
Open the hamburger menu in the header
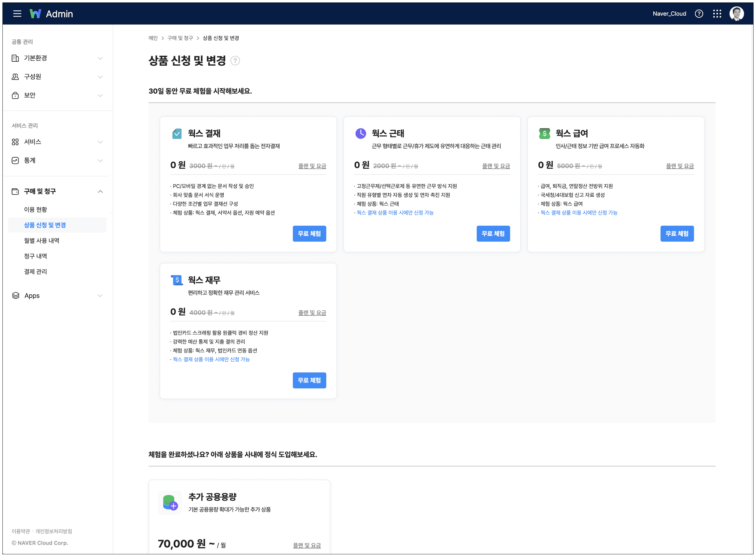pos(17,13)
